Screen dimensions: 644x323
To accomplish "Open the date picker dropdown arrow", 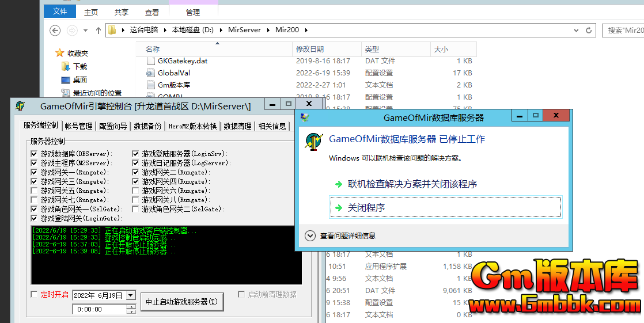I will click(x=131, y=295).
